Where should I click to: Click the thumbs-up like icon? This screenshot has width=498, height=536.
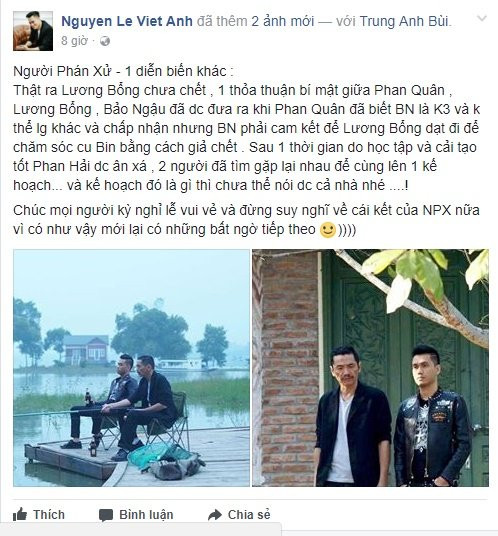tap(19, 514)
